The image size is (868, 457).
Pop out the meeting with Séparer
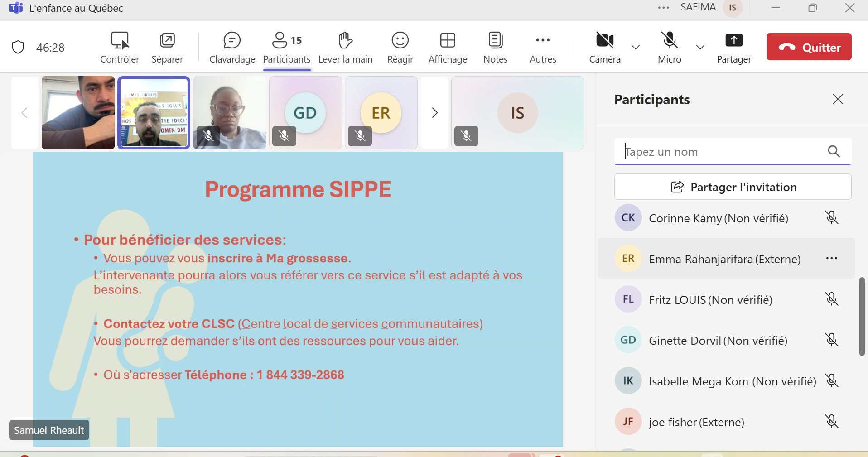(x=167, y=48)
